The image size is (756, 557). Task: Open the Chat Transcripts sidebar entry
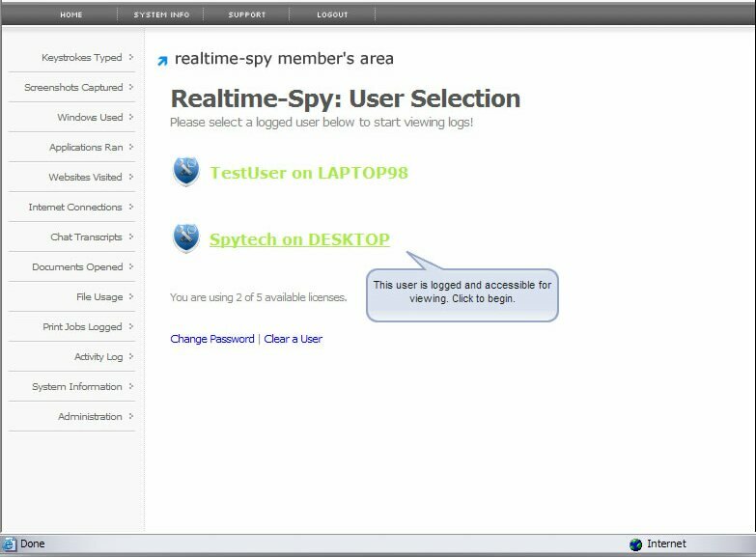point(87,237)
